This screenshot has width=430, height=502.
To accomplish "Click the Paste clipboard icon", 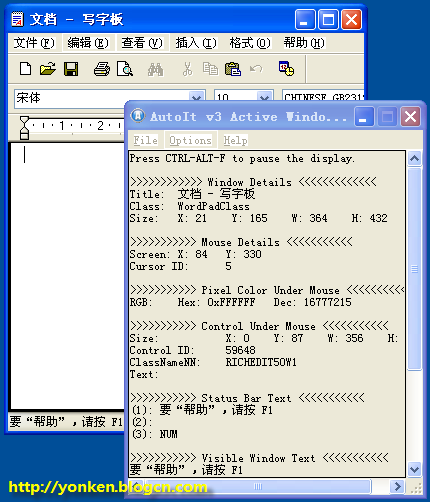I will click(233, 69).
